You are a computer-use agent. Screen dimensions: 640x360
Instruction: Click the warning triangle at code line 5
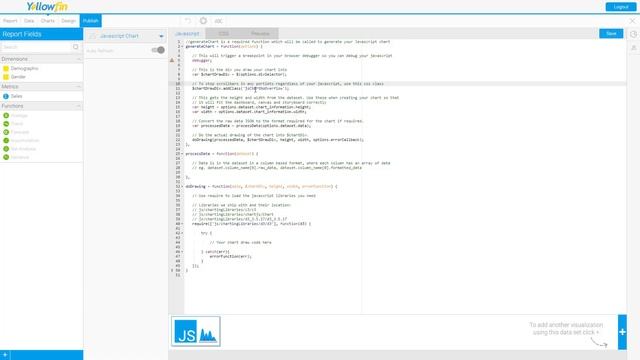172,60
